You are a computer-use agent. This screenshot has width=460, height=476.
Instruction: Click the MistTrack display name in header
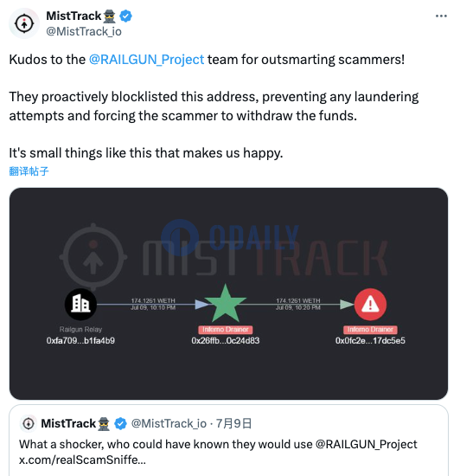click(x=73, y=16)
